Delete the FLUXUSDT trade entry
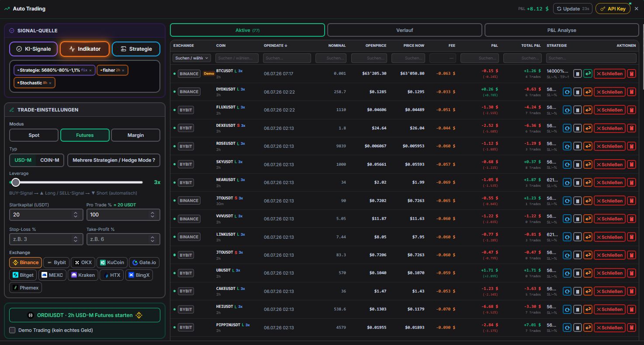Screen dimensions: 644x345 click(631, 110)
